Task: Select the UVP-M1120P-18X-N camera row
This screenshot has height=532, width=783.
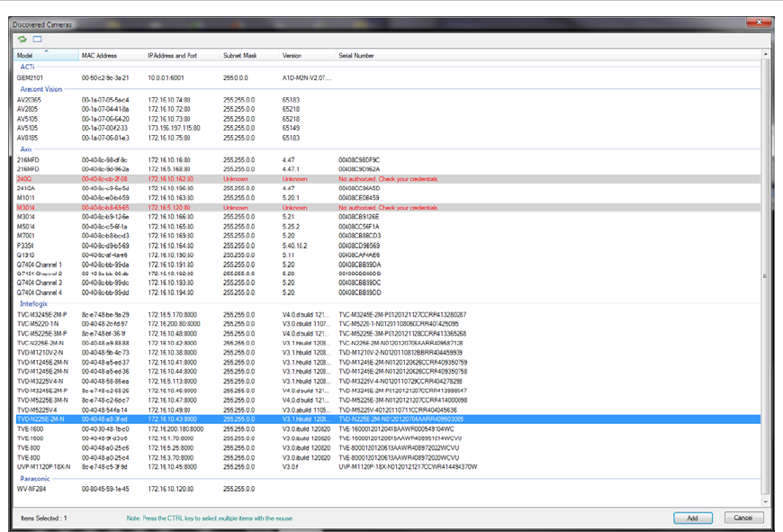Action: tap(388, 467)
